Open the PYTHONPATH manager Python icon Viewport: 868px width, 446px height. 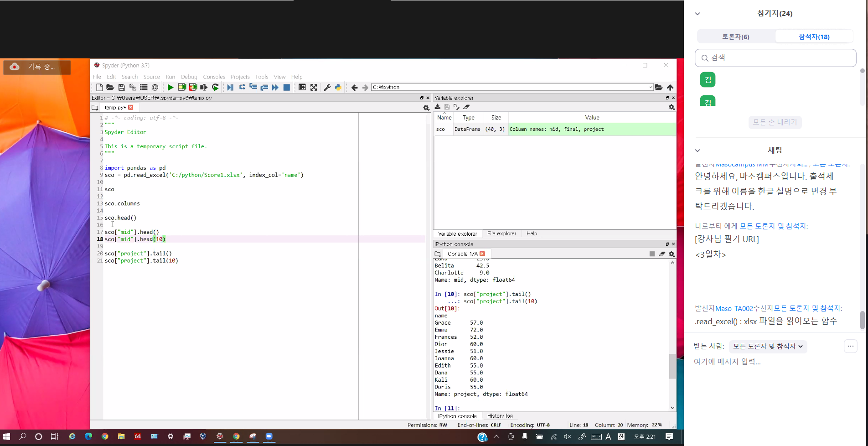click(x=338, y=87)
